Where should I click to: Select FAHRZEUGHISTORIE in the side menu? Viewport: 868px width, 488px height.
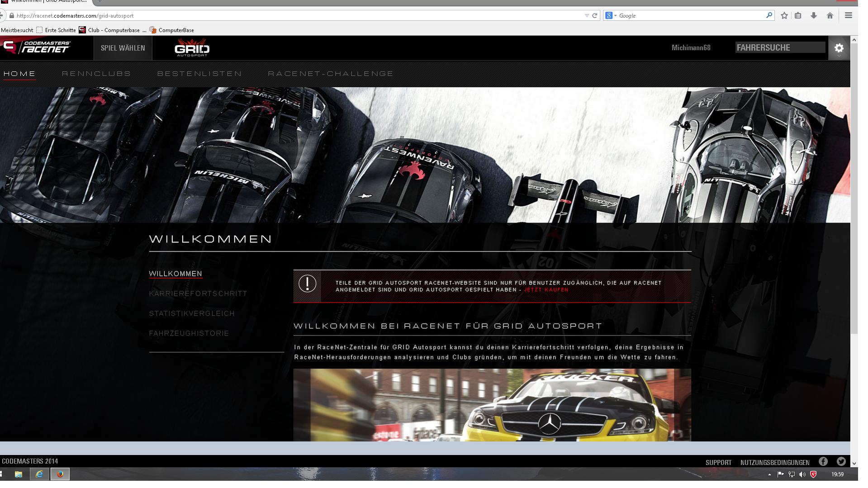(x=189, y=333)
